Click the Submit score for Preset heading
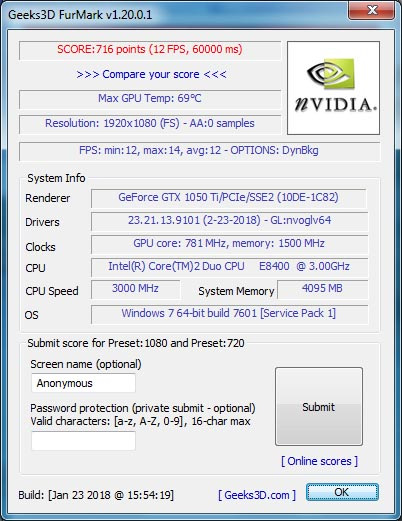This screenshot has height=521, width=402. pos(136,343)
